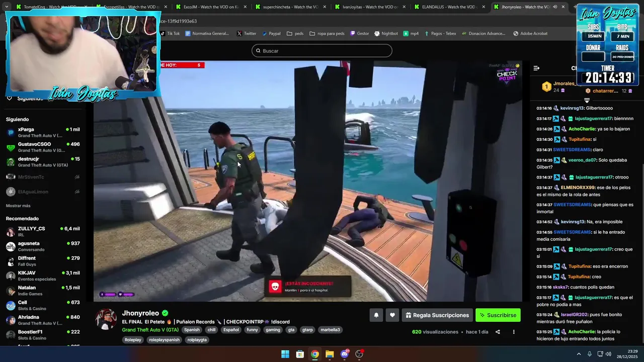
Task: Open xParga channel in the sidebar
Action: click(x=43, y=133)
